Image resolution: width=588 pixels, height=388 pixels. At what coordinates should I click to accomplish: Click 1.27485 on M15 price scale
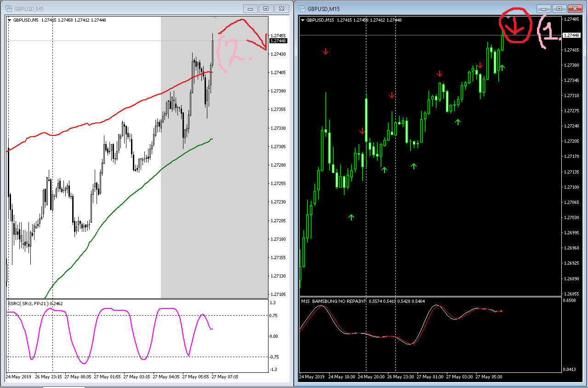(x=572, y=19)
